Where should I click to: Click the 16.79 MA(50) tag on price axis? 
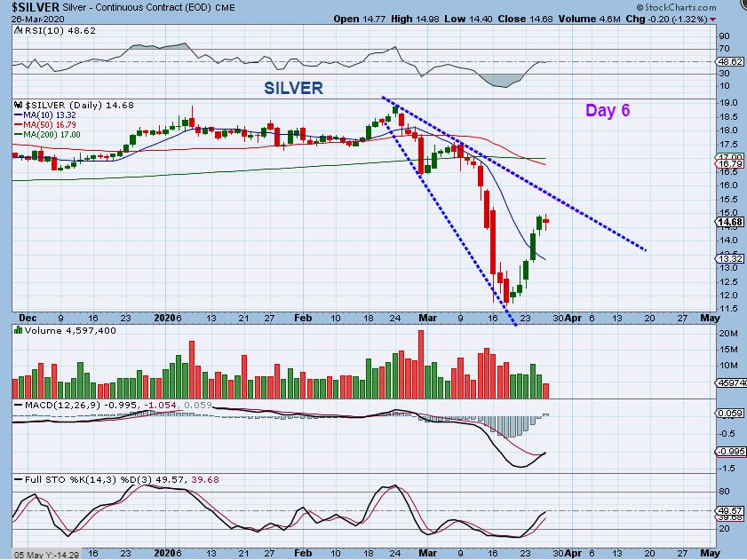pos(729,164)
